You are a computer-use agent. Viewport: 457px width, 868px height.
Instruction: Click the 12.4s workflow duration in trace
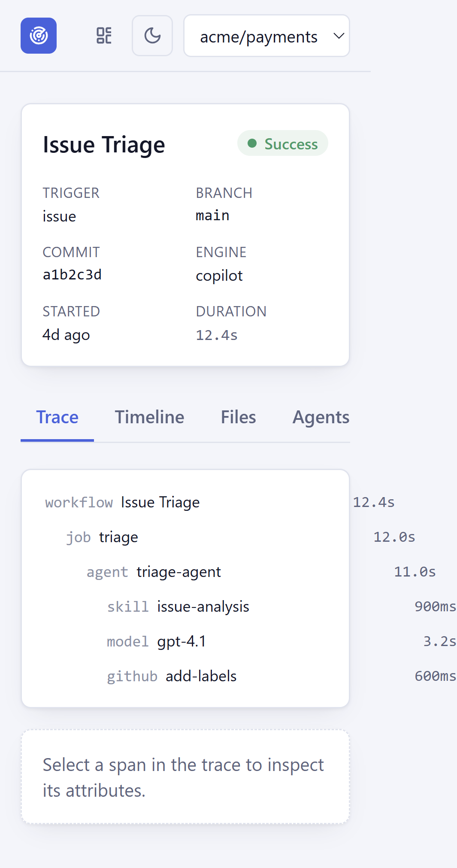coord(374,502)
